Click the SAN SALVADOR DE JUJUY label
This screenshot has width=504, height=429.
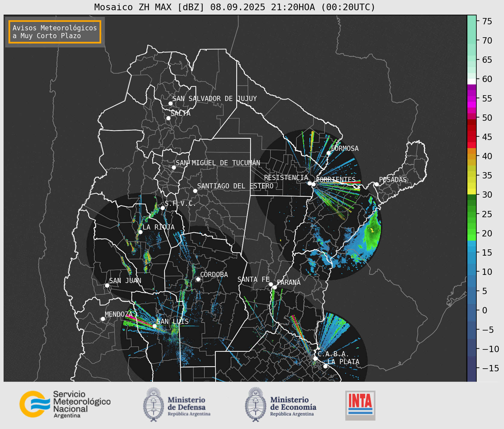[x=215, y=99]
